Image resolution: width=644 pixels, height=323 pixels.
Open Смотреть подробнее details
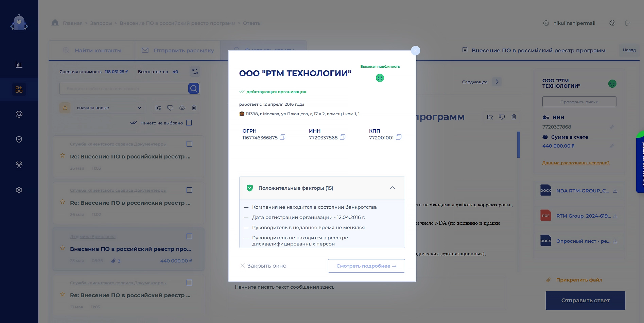click(366, 266)
